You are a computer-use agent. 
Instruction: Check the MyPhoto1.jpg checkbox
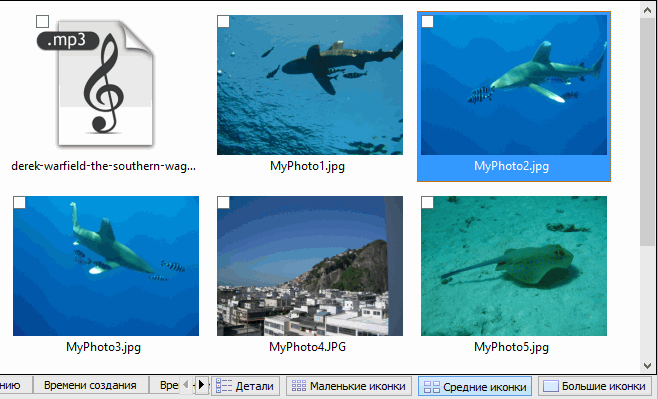pos(224,21)
